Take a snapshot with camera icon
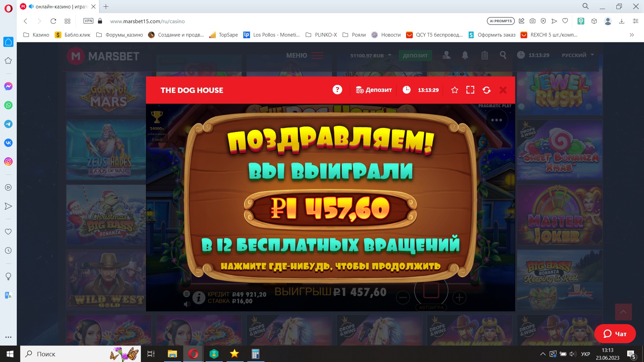Viewport: 644px width, 362px height. (533, 21)
